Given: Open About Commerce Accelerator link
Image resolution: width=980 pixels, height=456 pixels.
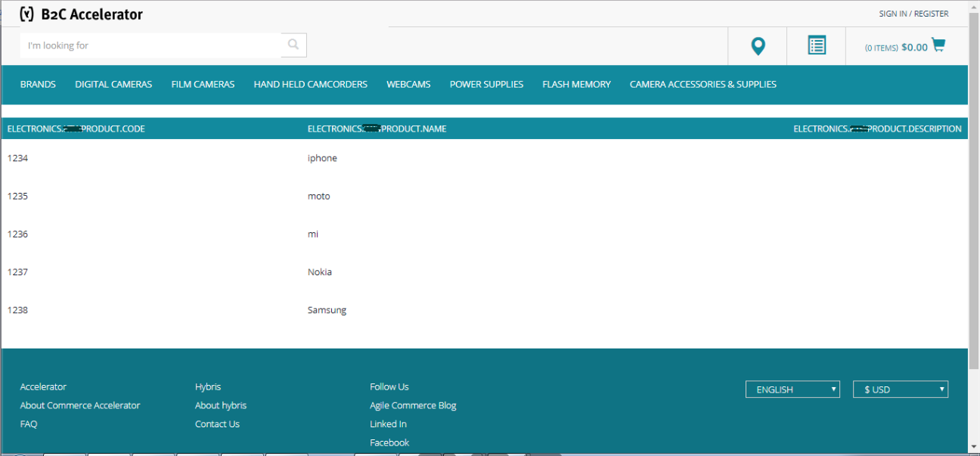Looking at the screenshot, I should tap(80, 405).
